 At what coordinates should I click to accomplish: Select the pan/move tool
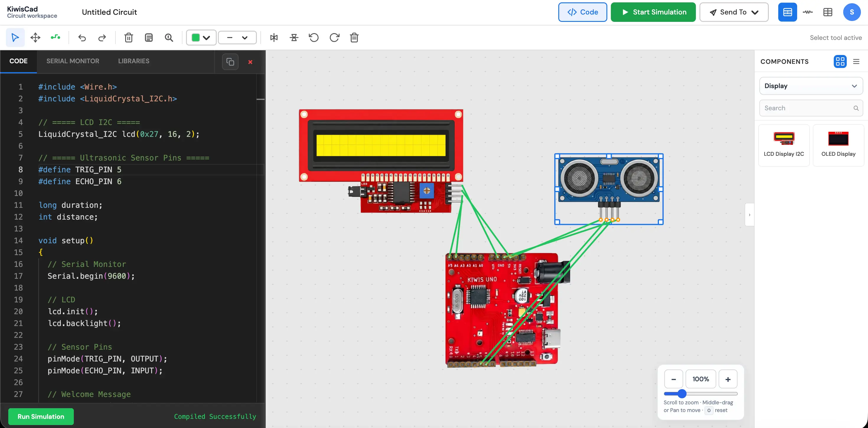pos(35,38)
